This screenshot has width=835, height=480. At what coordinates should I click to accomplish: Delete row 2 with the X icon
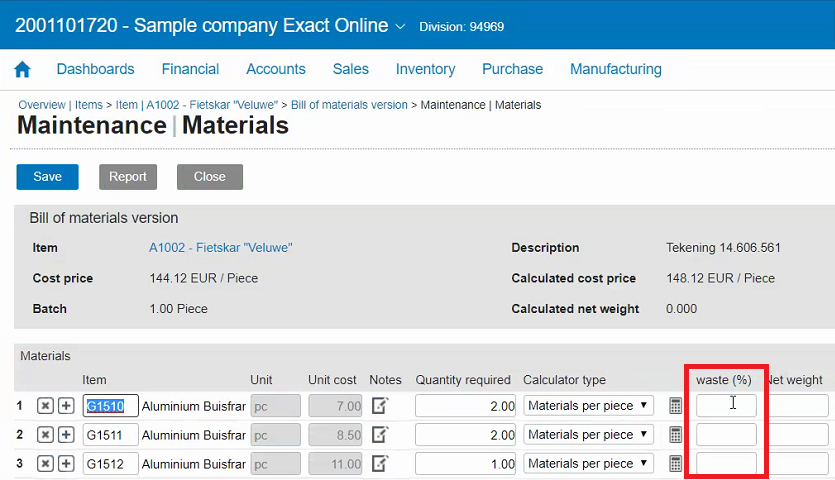tap(45, 435)
